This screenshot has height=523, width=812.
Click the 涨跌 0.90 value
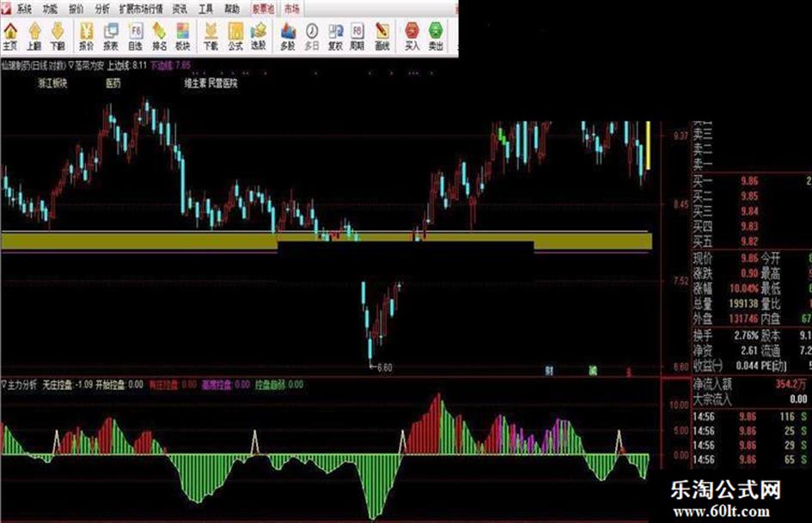(748, 273)
